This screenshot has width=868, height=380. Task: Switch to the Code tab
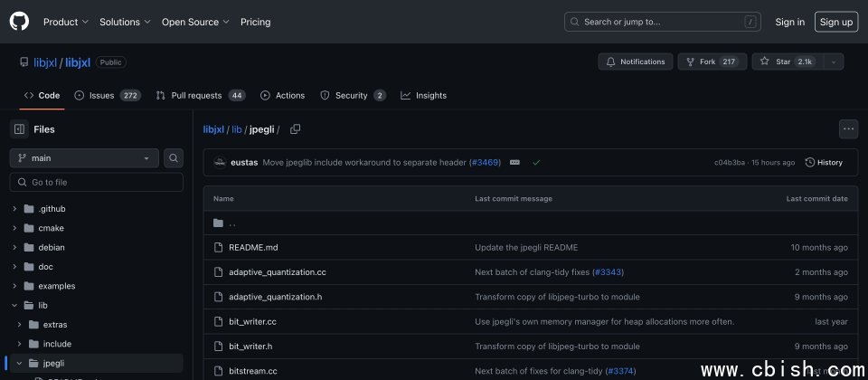[42, 95]
